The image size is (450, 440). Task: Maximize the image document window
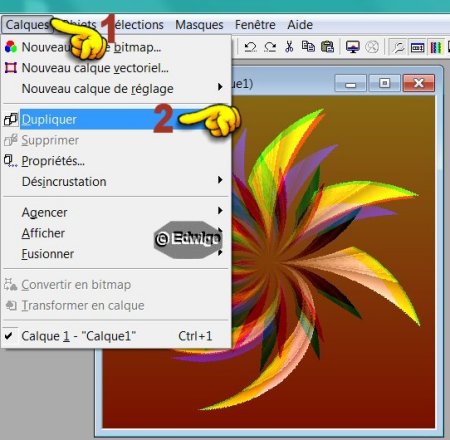384,83
